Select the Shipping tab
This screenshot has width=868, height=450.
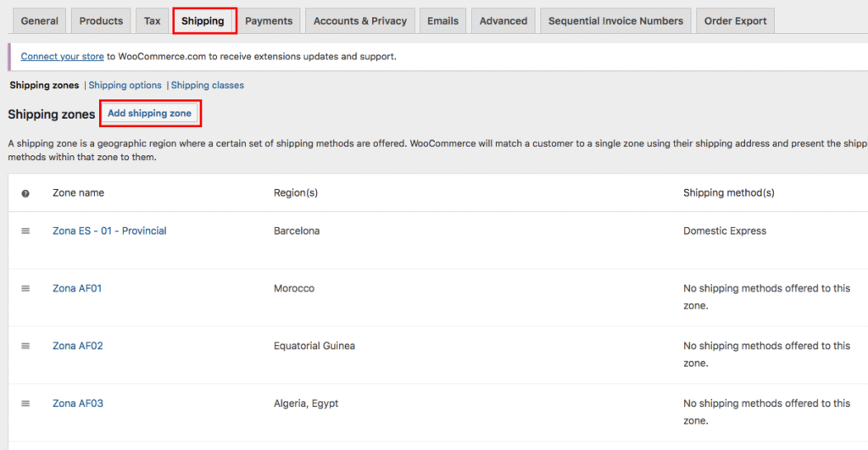click(x=203, y=21)
